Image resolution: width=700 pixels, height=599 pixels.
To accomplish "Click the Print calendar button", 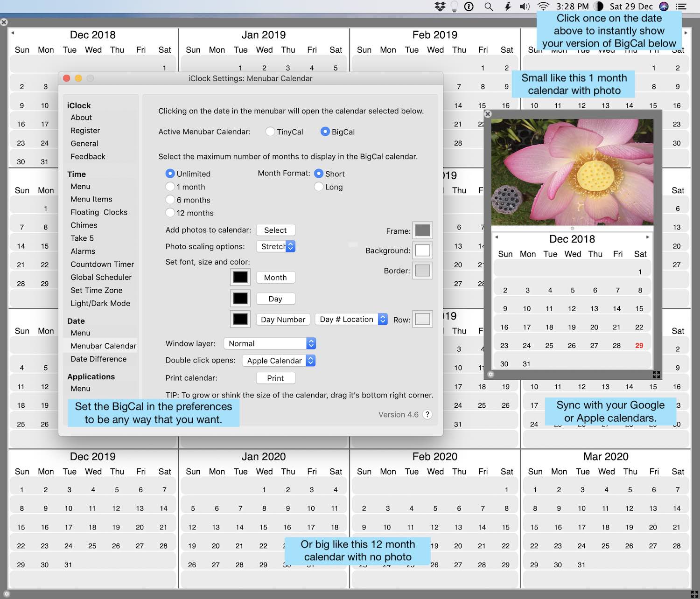I will pos(275,378).
